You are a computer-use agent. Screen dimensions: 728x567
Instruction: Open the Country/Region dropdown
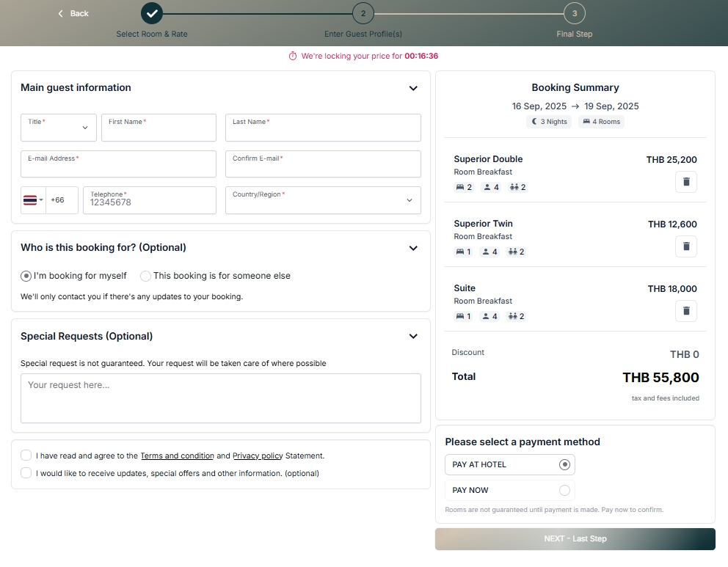click(x=323, y=200)
